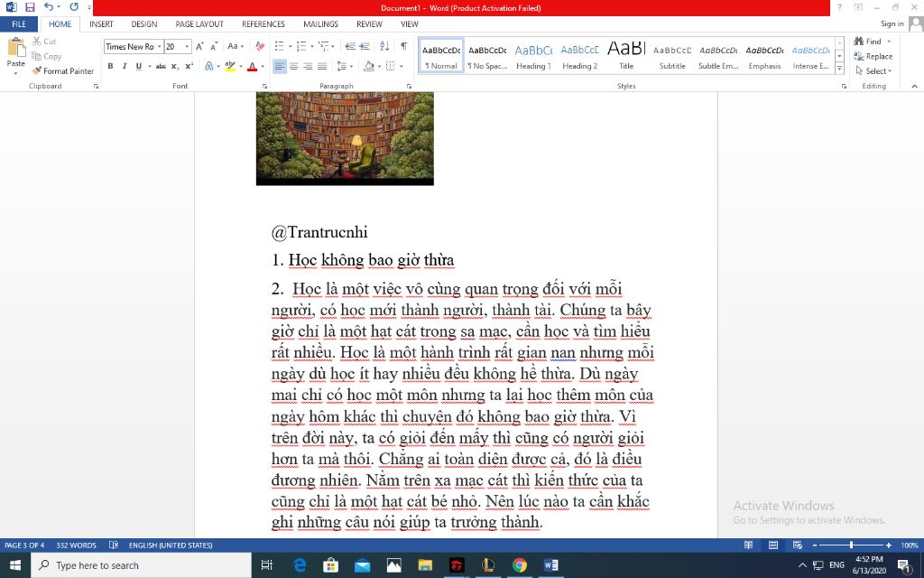
Task: Click the Cut scissors icon
Action: pyautogui.click(x=36, y=42)
